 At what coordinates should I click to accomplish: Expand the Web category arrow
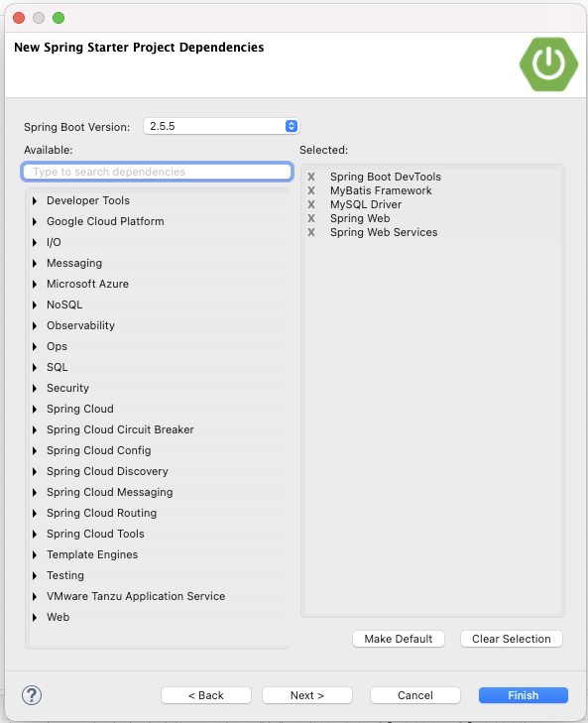tap(35, 617)
